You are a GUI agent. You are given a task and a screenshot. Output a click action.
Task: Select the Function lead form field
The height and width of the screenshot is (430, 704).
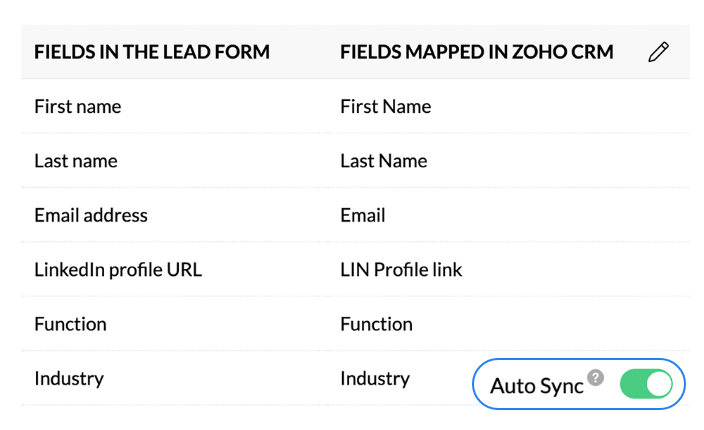[70, 324]
